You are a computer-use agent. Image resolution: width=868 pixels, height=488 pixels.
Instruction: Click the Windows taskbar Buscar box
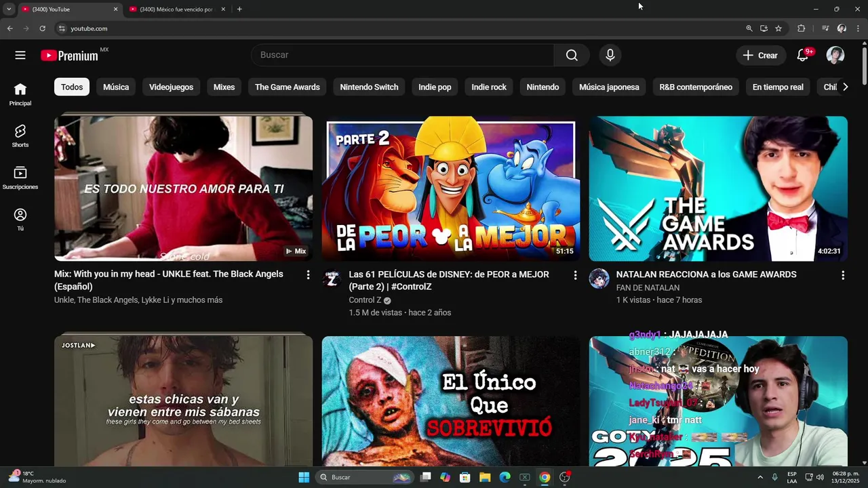pos(365,477)
